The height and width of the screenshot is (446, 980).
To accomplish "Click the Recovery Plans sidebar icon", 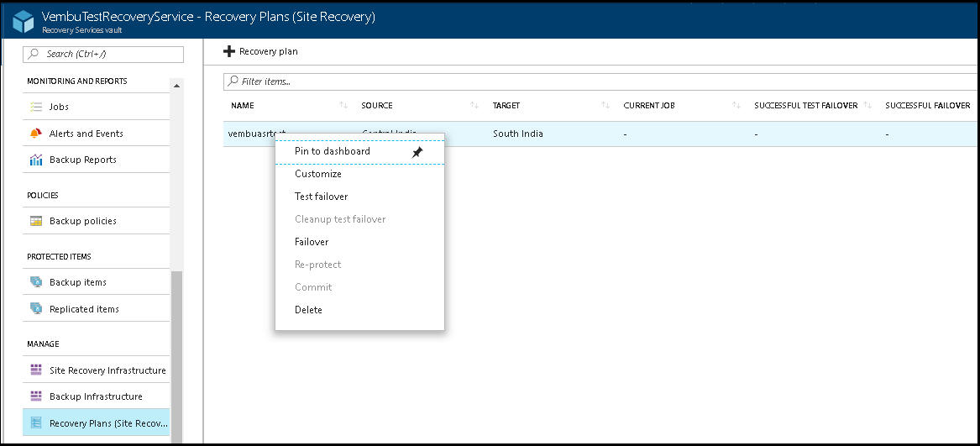I will tap(35, 422).
